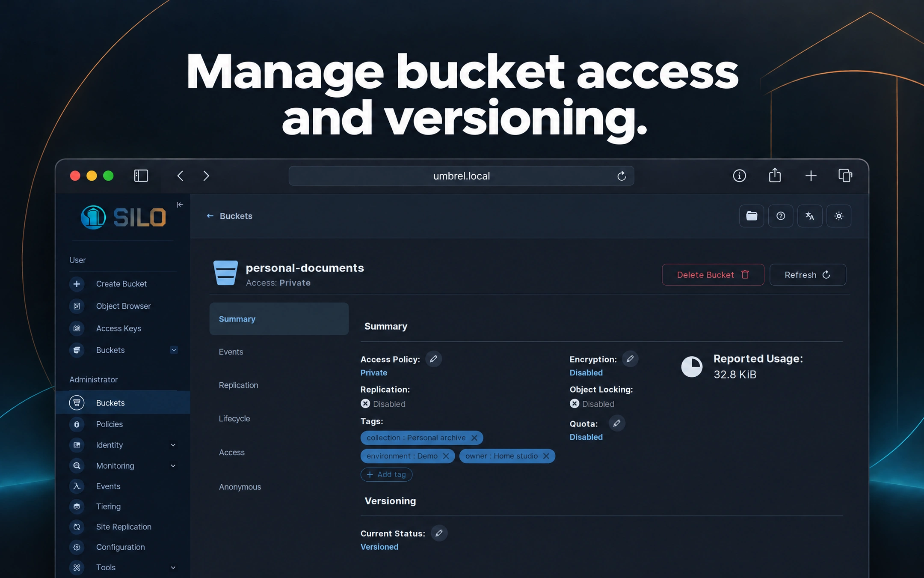
Task: Expand the Identity menu
Action: click(173, 445)
